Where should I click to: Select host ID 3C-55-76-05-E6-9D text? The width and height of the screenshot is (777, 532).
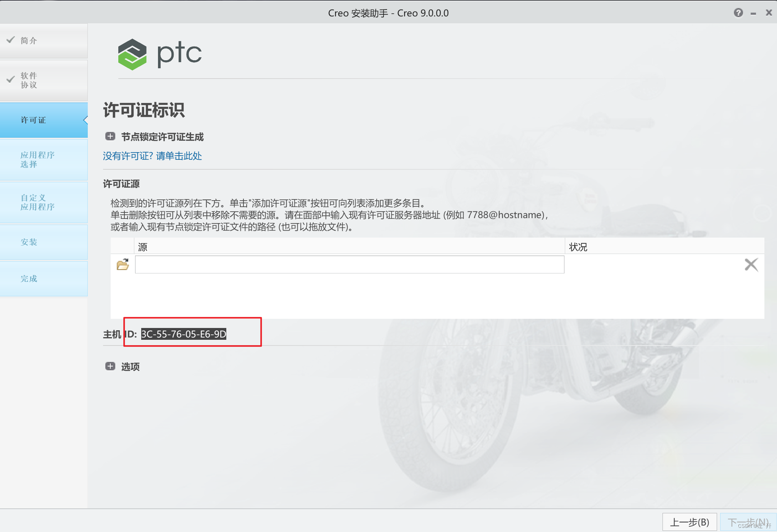click(x=184, y=334)
